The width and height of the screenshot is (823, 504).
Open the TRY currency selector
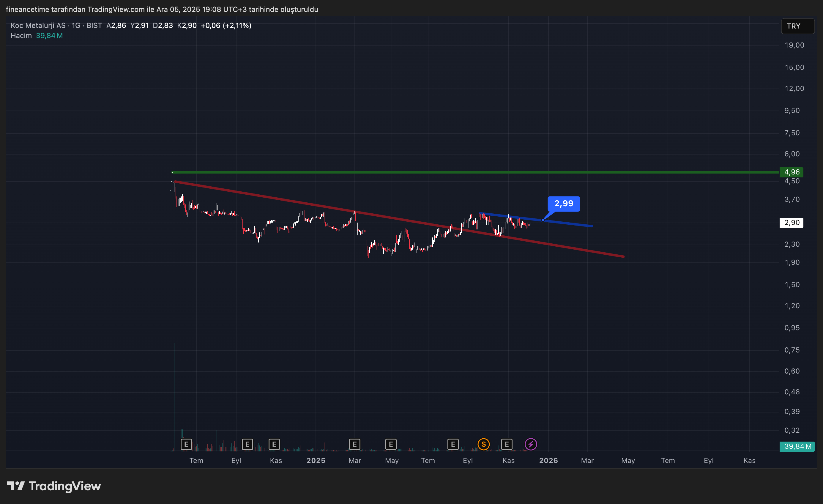[797, 26]
